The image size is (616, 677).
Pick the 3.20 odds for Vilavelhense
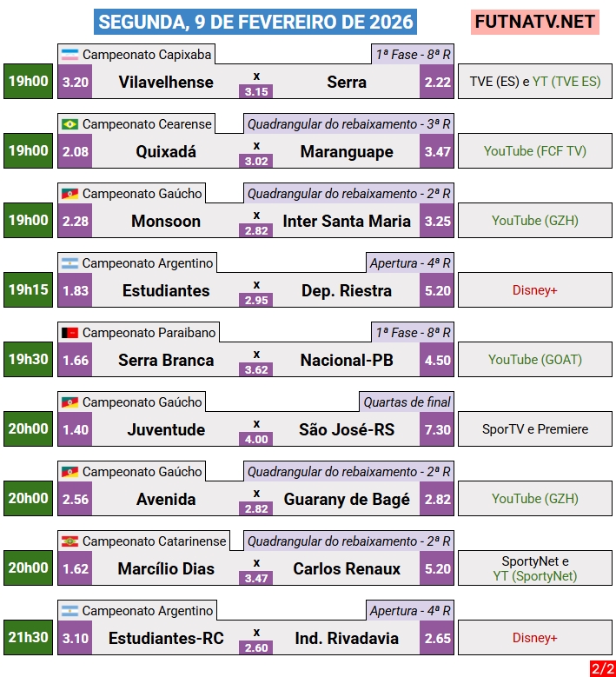pyautogui.click(x=76, y=82)
